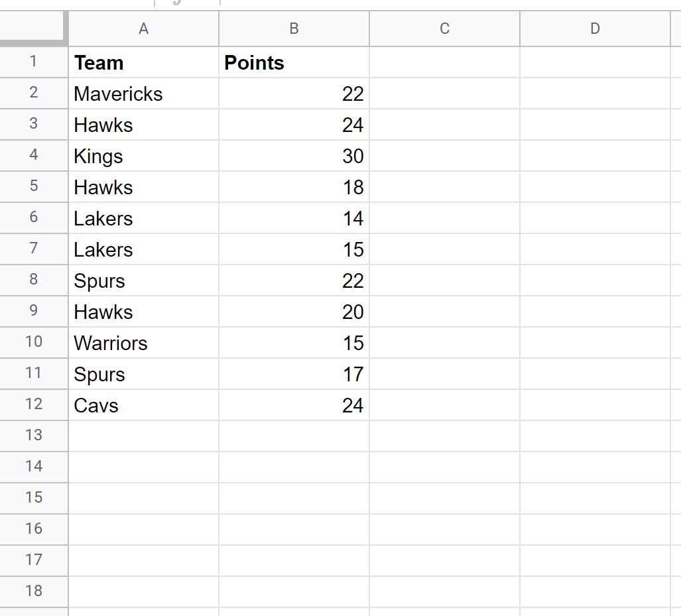Select column D header

[595, 29]
